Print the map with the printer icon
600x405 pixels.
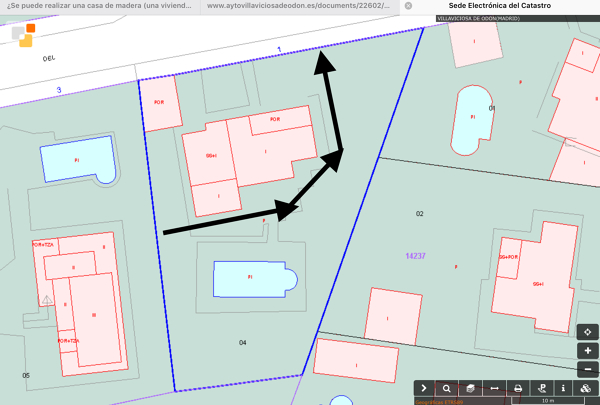pos(517,388)
